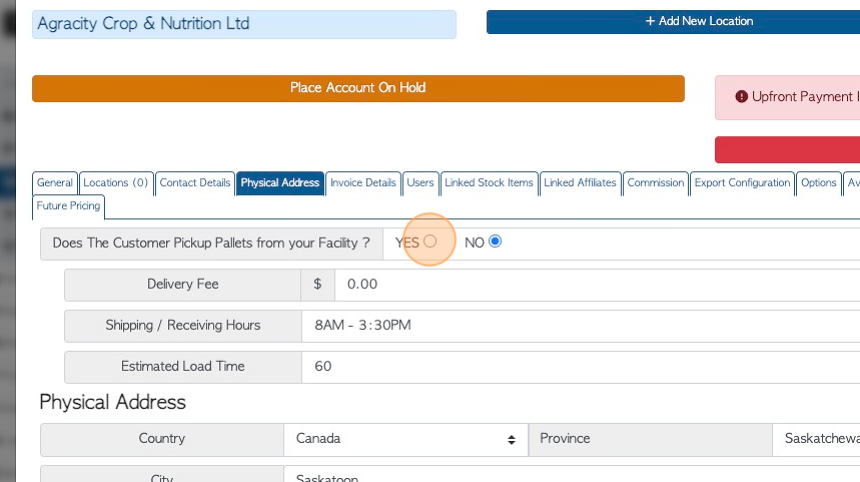This screenshot has height=482, width=860.
Task: Open the Locations (0) tab
Action: click(116, 183)
